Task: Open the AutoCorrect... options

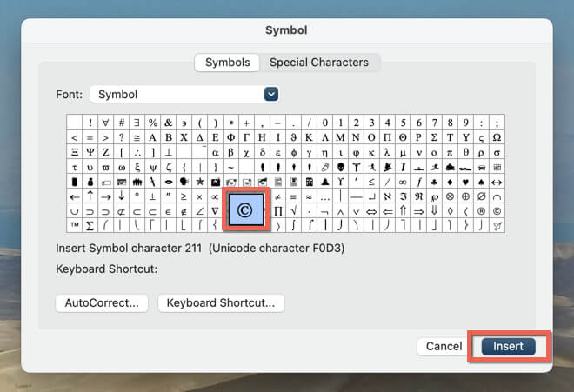Action: tap(102, 303)
